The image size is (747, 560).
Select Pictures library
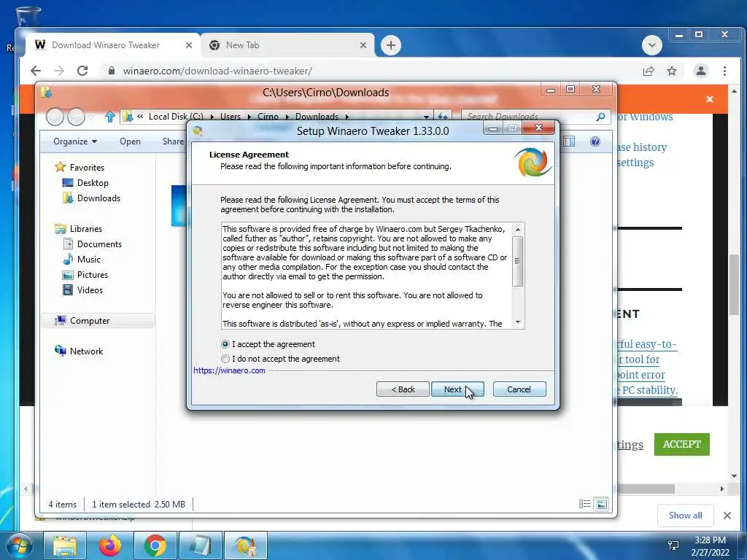tap(93, 275)
